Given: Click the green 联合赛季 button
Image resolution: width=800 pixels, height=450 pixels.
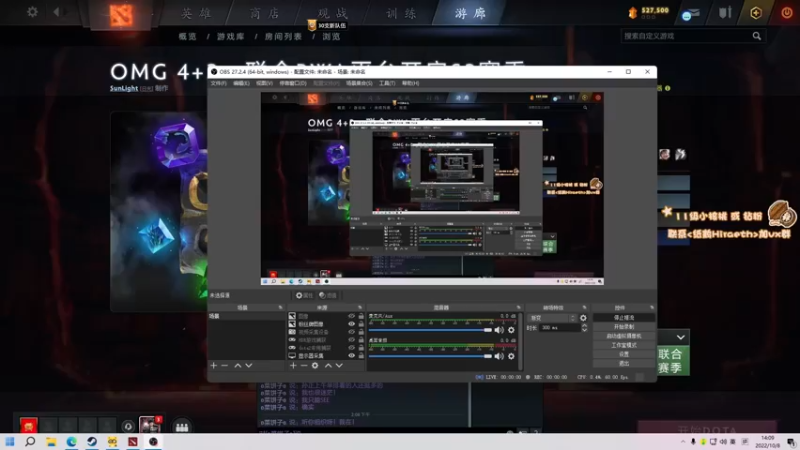Looking at the screenshot, I should pos(673,361).
